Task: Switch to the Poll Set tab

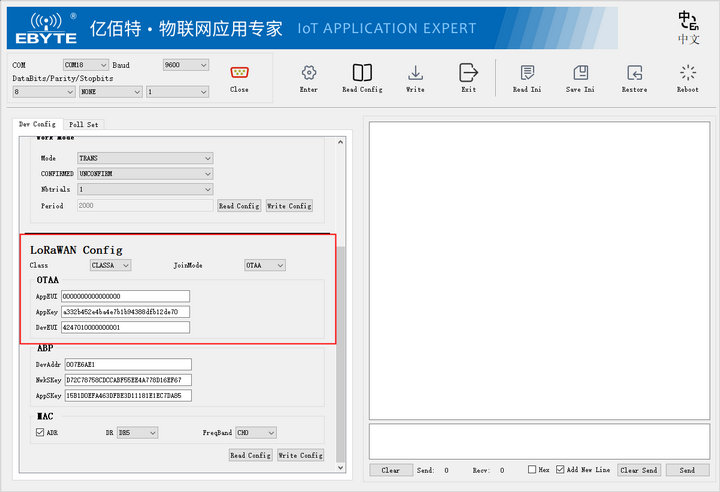Action: tap(83, 125)
